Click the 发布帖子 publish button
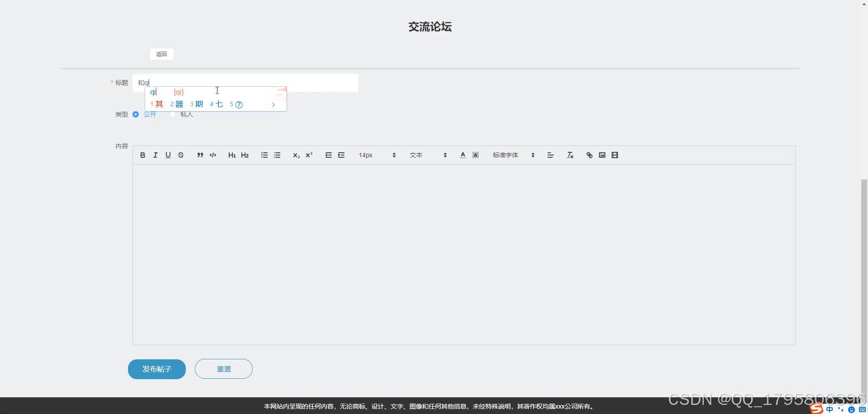Image resolution: width=868 pixels, height=414 pixels. pos(157,369)
